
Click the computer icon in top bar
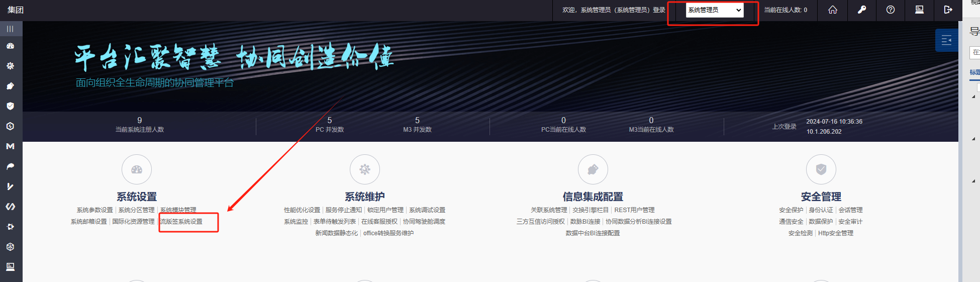point(919,10)
